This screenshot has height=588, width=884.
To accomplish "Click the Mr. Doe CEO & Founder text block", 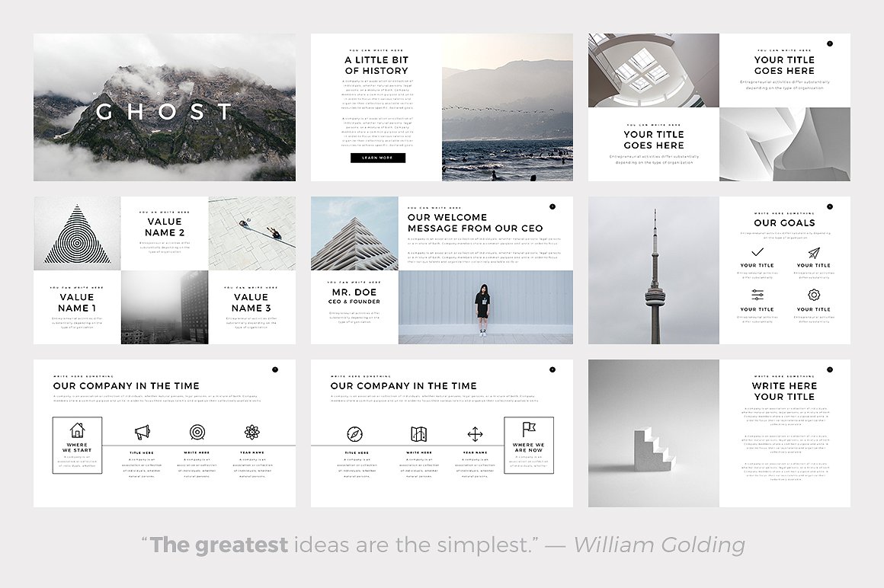I will [x=354, y=296].
